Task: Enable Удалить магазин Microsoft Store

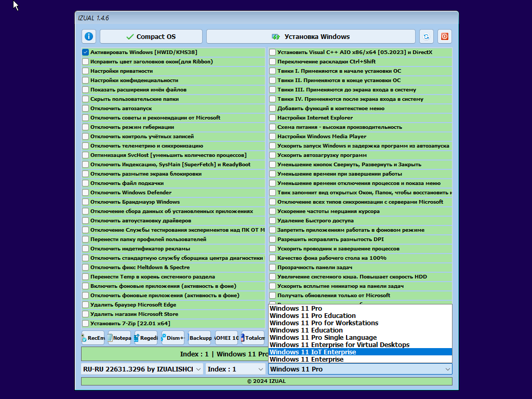Action: (86, 314)
